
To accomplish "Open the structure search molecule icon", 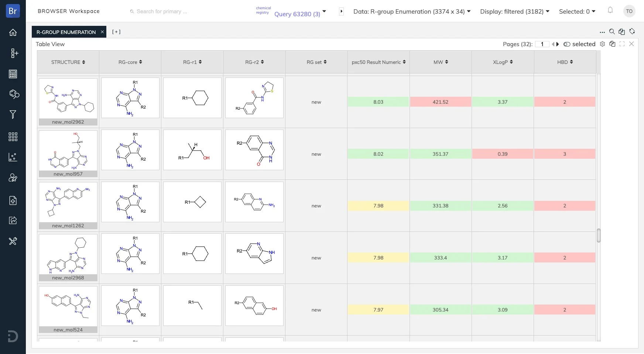I will 14,94.
